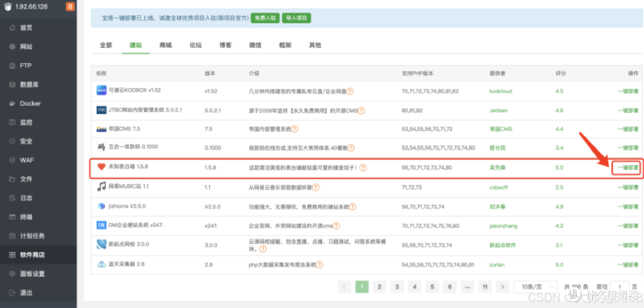Go to page 6 in pagination
This screenshot has width=644, height=308.
pyautogui.click(x=450, y=287)
